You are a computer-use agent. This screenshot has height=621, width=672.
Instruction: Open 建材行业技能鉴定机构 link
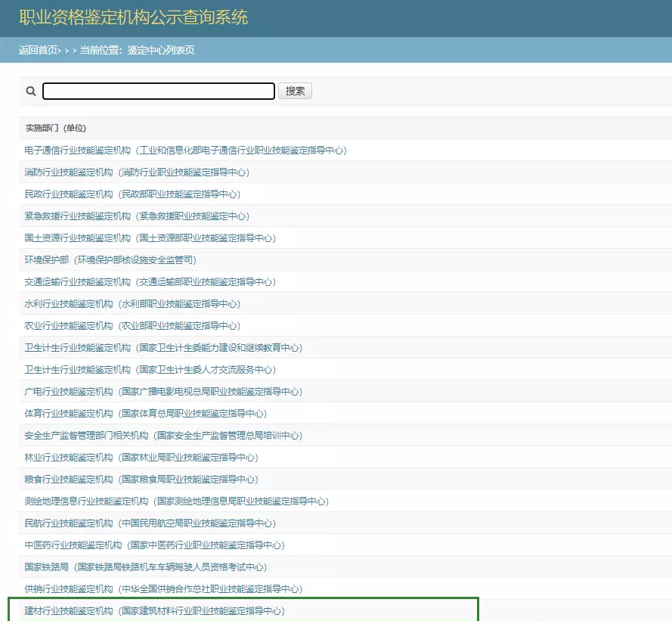pos(154,610)
